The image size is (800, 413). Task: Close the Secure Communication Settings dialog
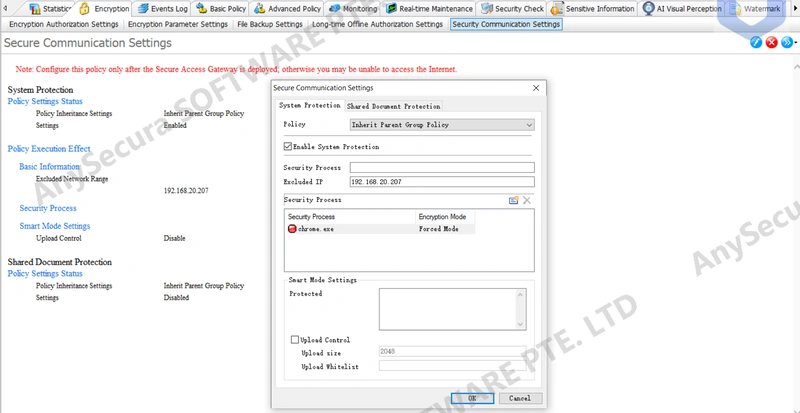[536, 88]
